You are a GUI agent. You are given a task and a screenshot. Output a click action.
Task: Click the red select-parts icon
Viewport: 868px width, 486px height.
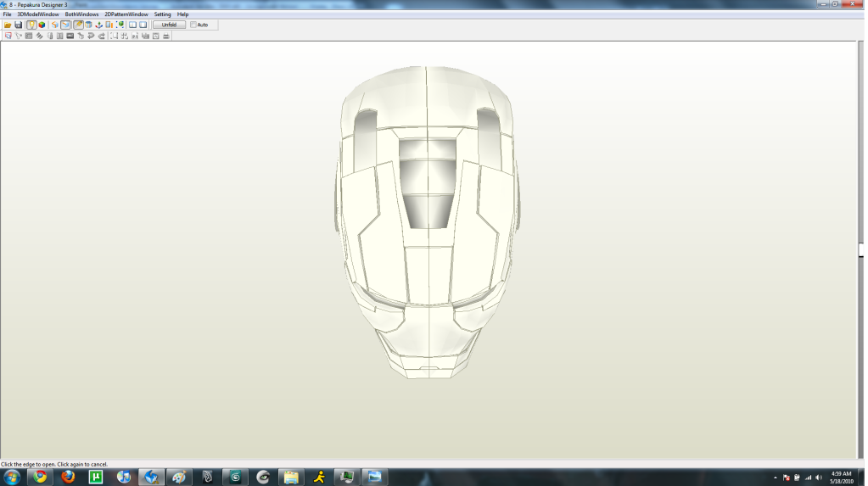pyautogui.click(x=8, y=36)
